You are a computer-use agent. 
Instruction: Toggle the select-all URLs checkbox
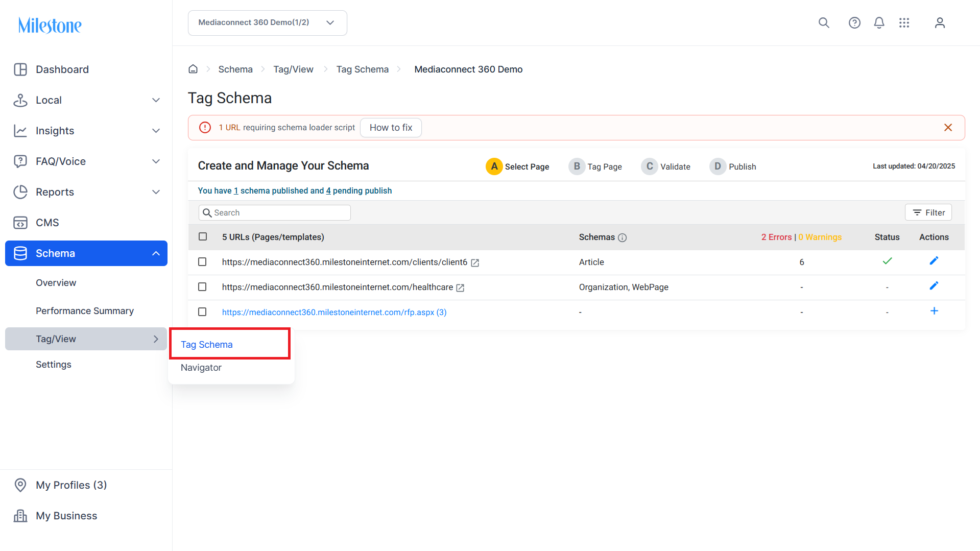tap(203, 236)
